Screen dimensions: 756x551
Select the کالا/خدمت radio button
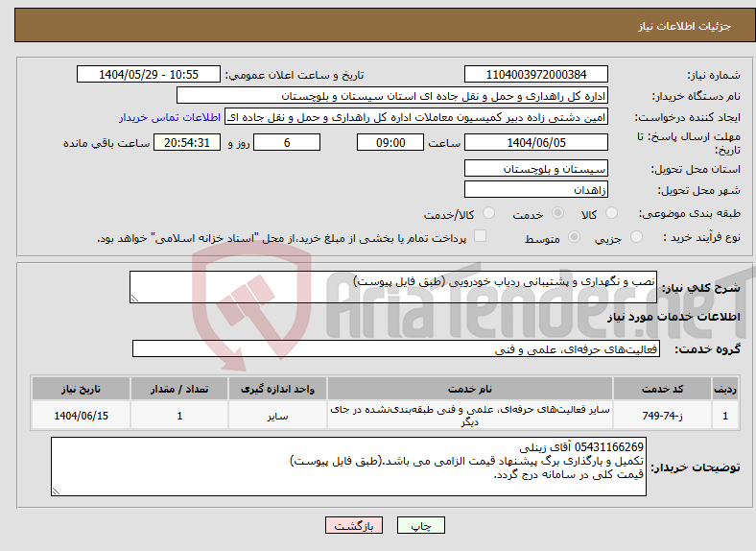pyautogui.click(x=489, y=213)
